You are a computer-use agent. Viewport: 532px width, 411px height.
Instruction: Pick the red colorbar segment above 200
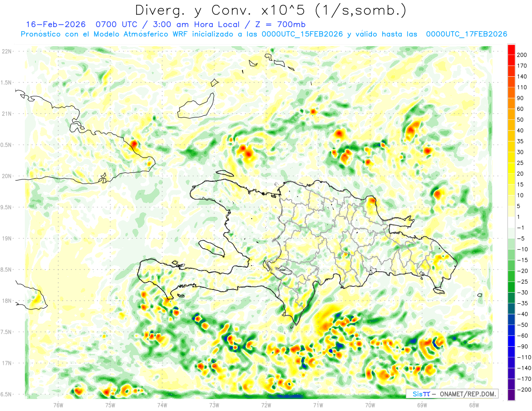point(511,50)
